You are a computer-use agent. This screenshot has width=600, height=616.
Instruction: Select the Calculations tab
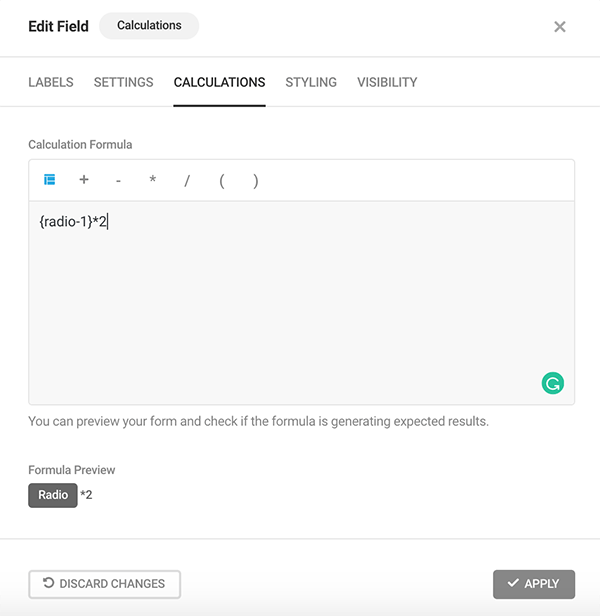(219, 82)
